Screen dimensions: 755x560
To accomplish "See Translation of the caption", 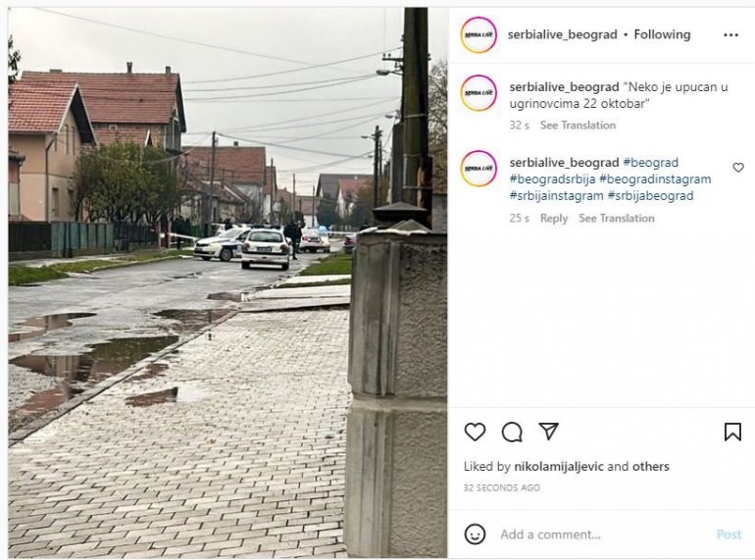I will click(578, 126).
